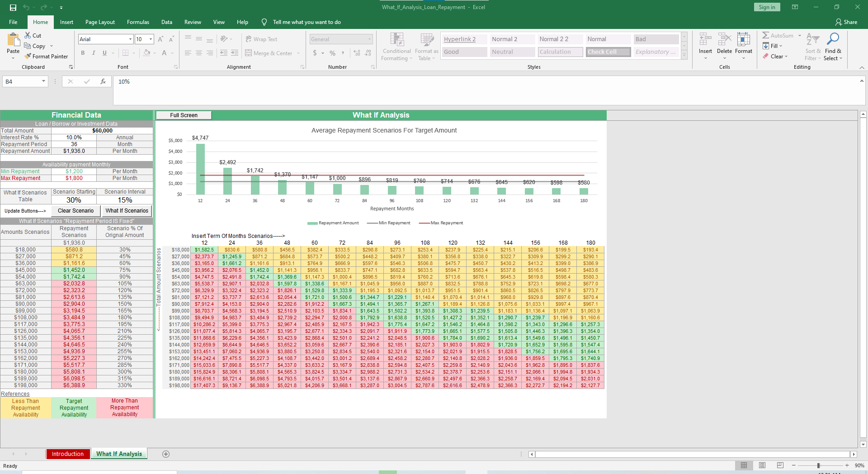Expand the cell styles gallery

point(684,56)
